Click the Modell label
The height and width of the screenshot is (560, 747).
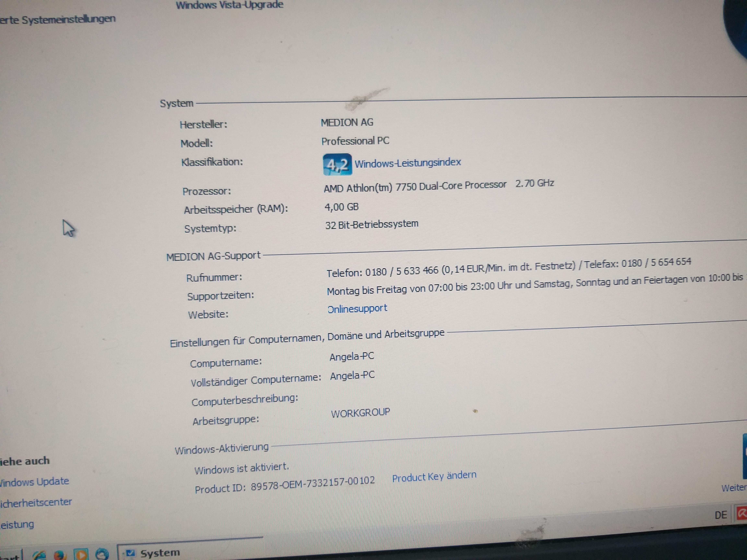click(196, 143)
